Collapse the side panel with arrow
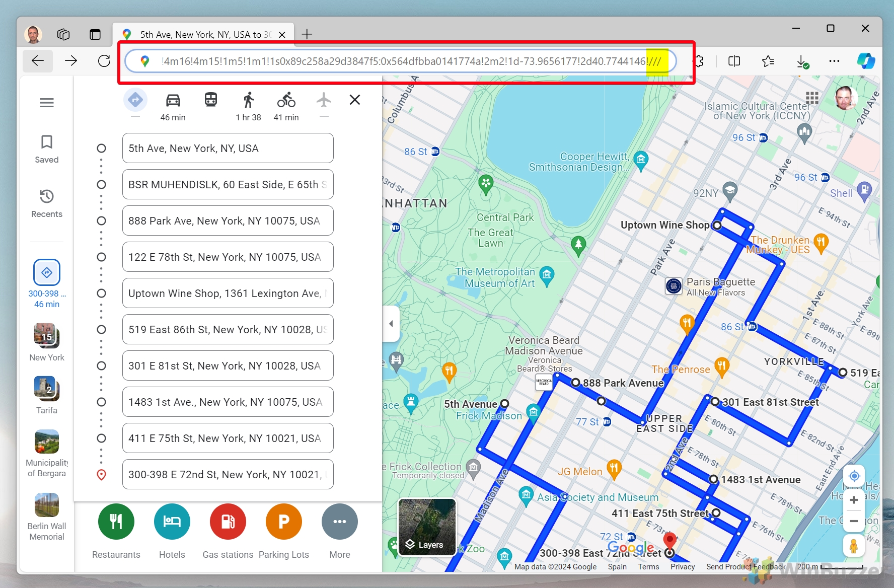Screen dimensions: 894x588 click(391, 324)
